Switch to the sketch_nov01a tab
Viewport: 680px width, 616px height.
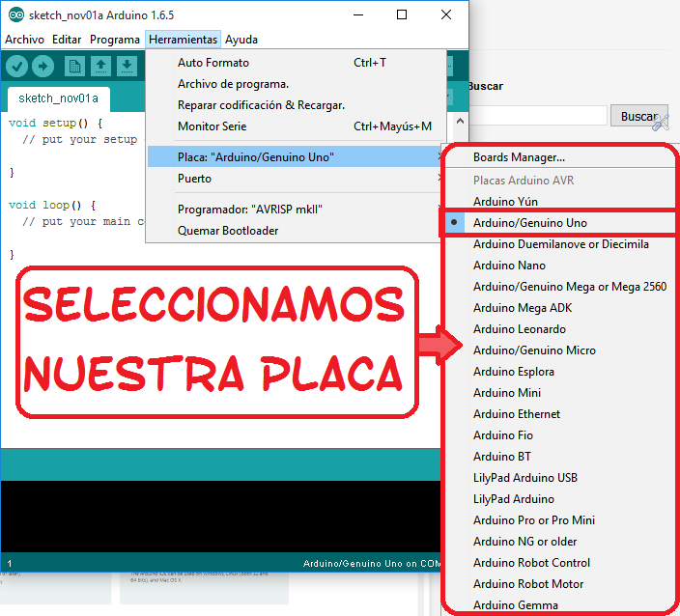click(x=59, y=98)
